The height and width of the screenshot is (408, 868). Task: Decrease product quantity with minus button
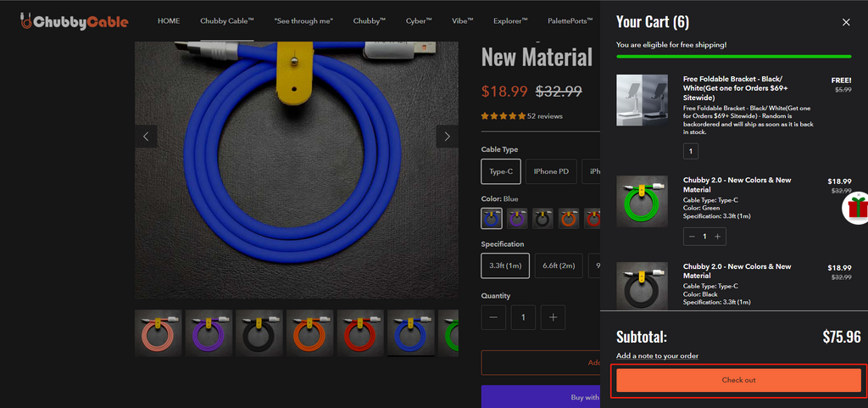(494, 317)
